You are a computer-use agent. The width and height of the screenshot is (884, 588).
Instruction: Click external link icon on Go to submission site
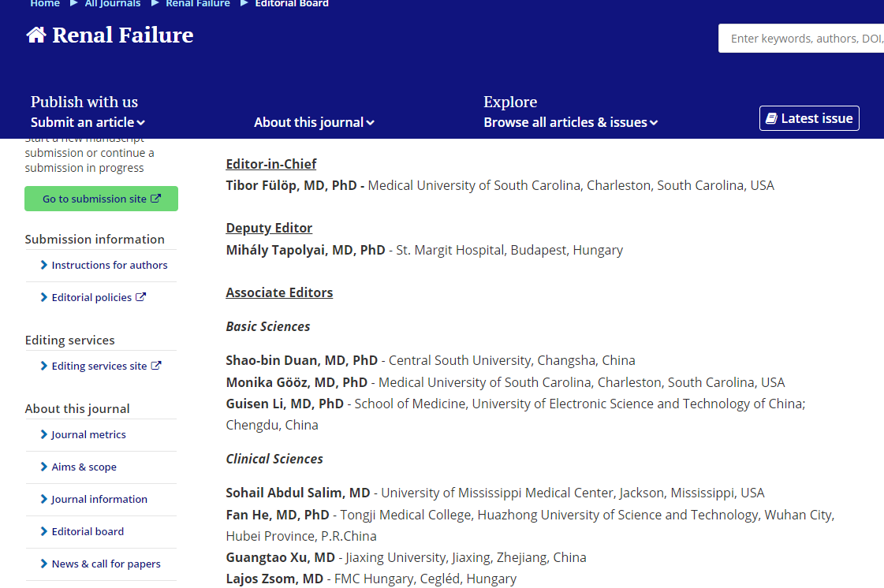155,199
